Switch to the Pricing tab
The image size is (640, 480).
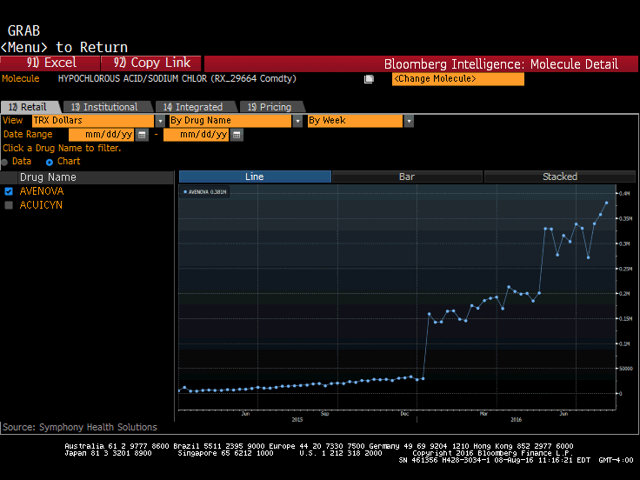(272, 107)
